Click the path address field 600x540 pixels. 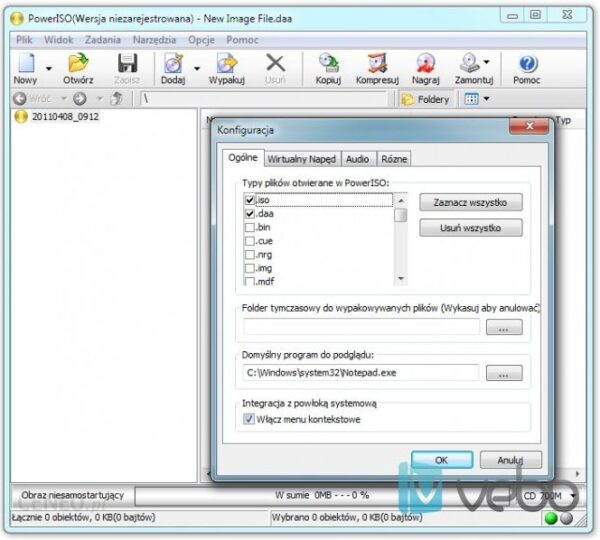point(264,99)
